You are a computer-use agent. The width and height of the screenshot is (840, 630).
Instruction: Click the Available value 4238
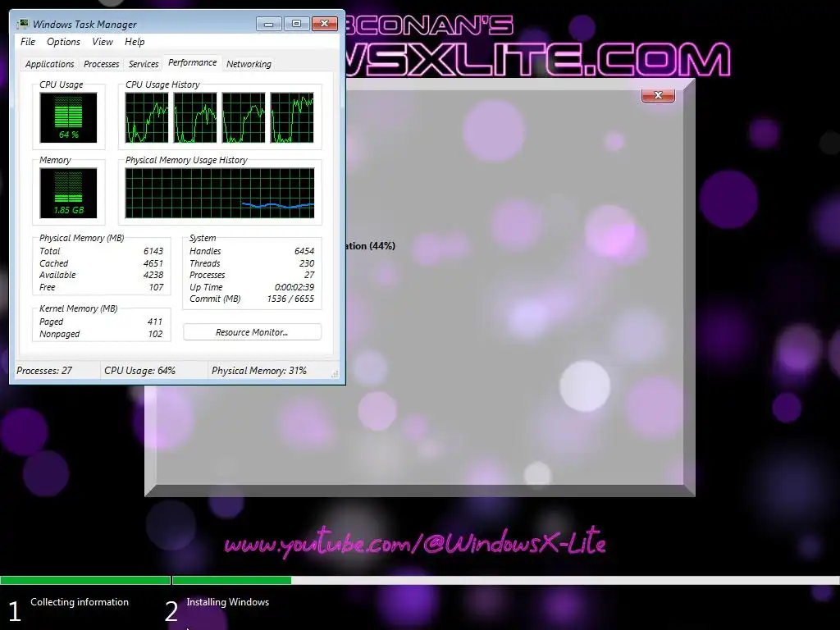click(x=153, y=275)
